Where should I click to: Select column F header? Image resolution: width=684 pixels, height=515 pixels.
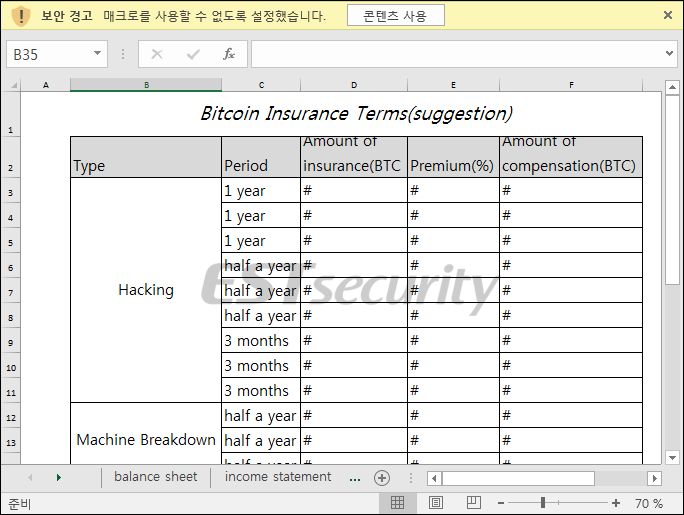click(571, 85)
